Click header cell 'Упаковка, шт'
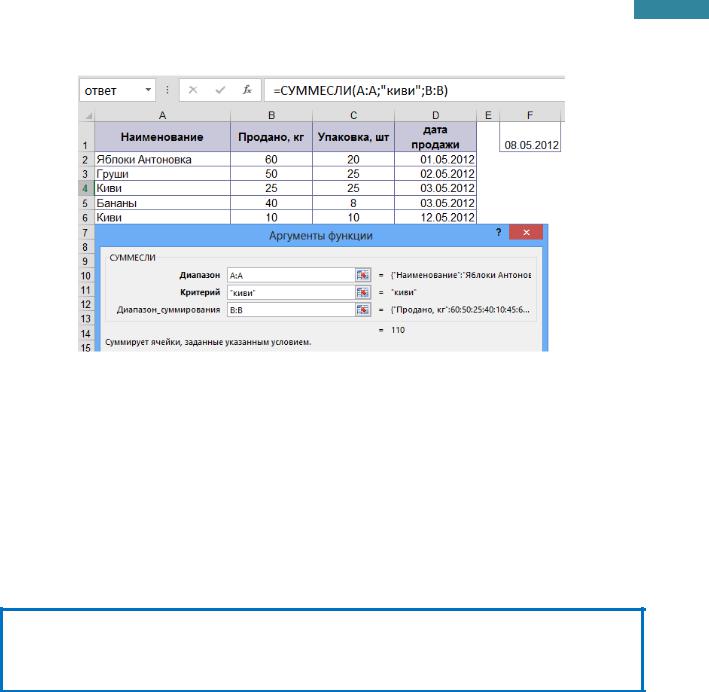709x692 pixels. click(354, 137)
